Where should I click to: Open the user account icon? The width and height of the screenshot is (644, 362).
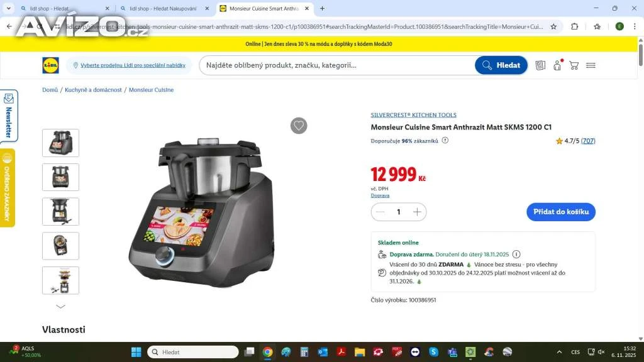(x=557, y=65)
